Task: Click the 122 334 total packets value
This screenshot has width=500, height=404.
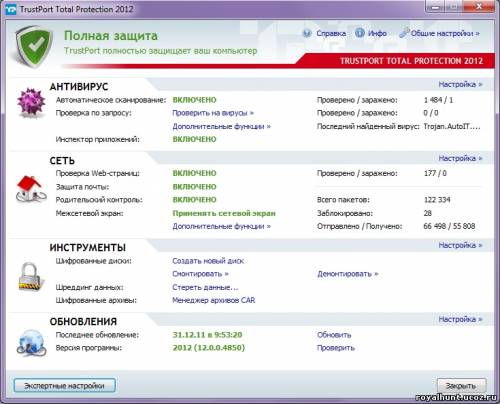Action: (437, 200)
